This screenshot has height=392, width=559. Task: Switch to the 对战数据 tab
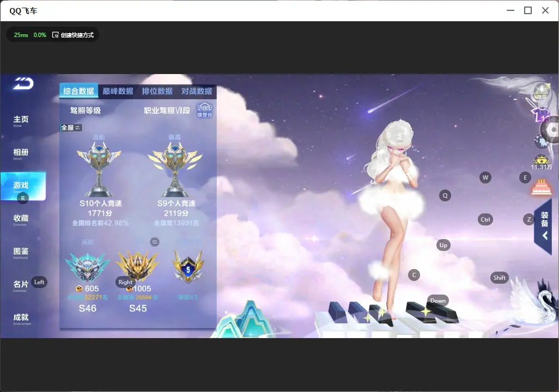point(197,91)
